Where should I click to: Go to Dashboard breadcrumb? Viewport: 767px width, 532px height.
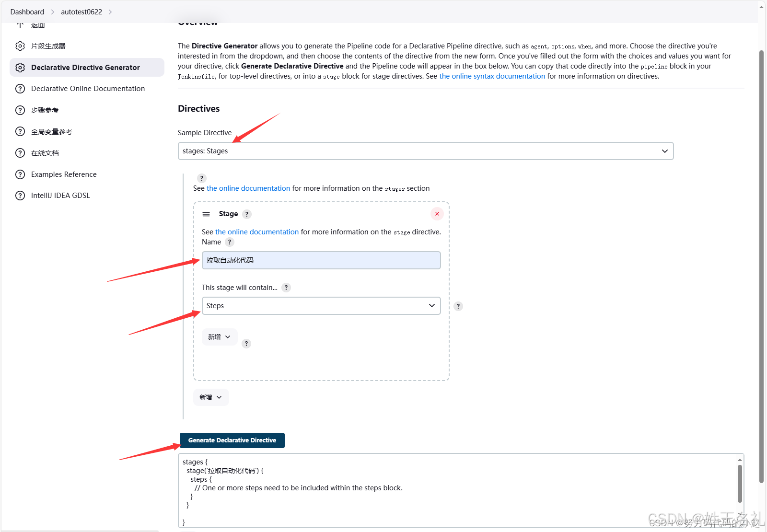[27, 12]
